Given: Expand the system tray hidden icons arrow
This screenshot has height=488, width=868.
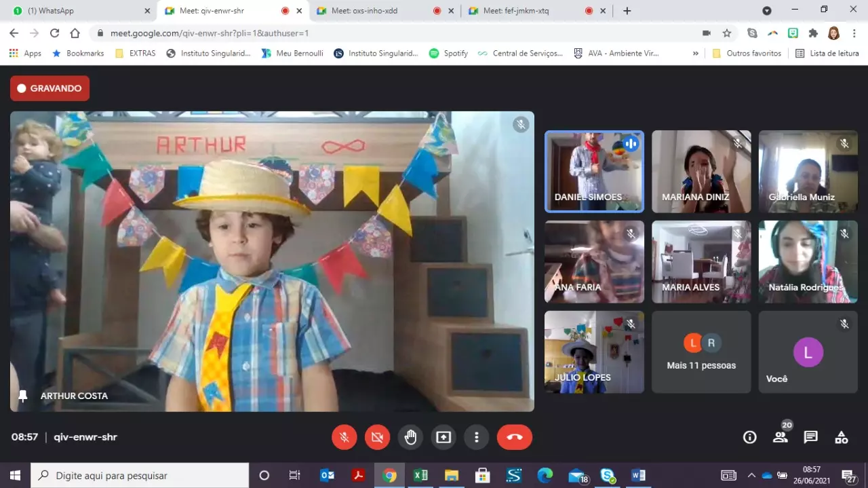Looking at the screenshot, I should pyautogui.click(x=751, y=475).
